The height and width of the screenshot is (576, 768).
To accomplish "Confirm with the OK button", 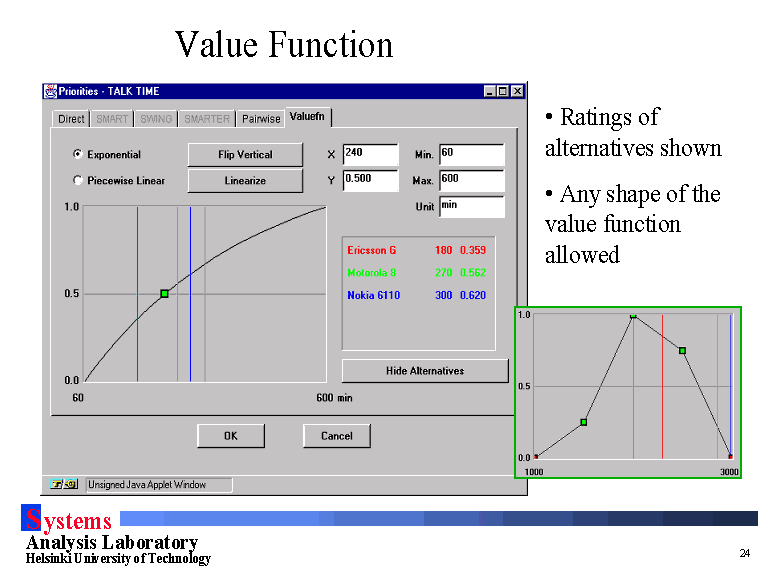I will pos(231,436).
